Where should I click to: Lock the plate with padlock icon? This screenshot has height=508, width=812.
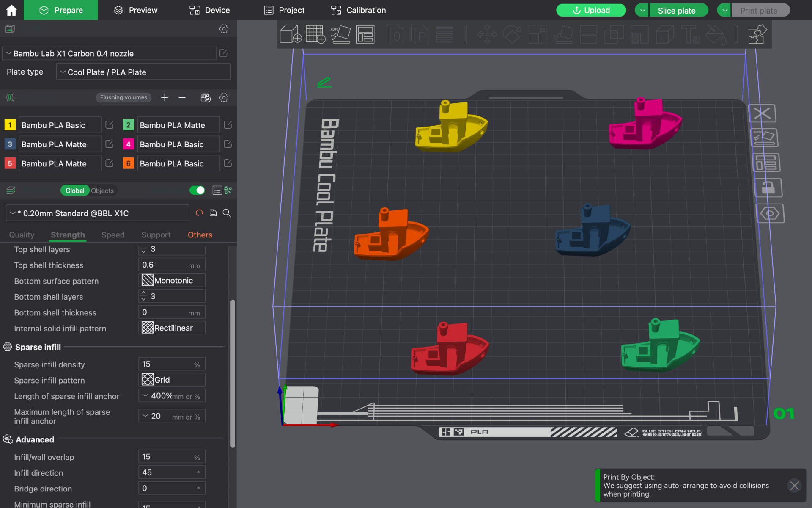coord(768,188)
